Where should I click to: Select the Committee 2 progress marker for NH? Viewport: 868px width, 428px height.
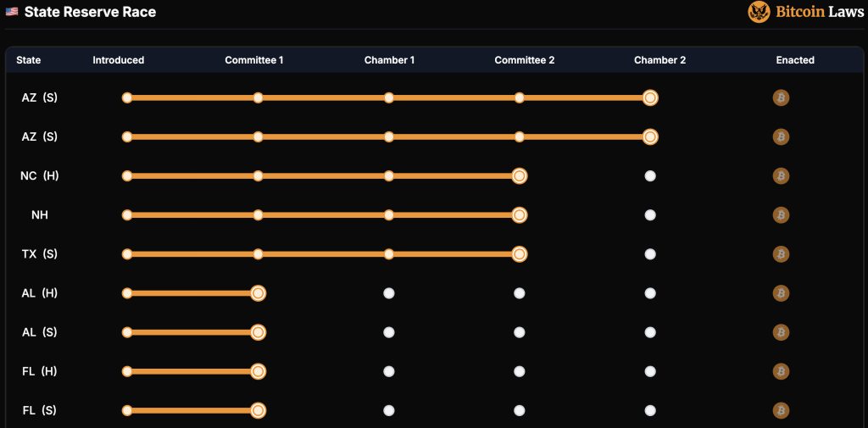(x=520, y=215)
